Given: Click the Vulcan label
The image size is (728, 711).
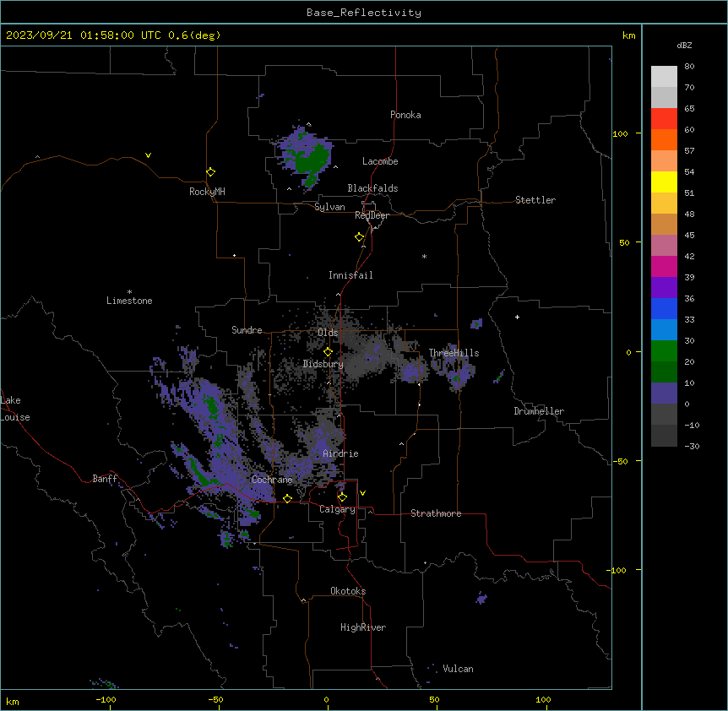Looking at the screenshot, I should (459, 669).
